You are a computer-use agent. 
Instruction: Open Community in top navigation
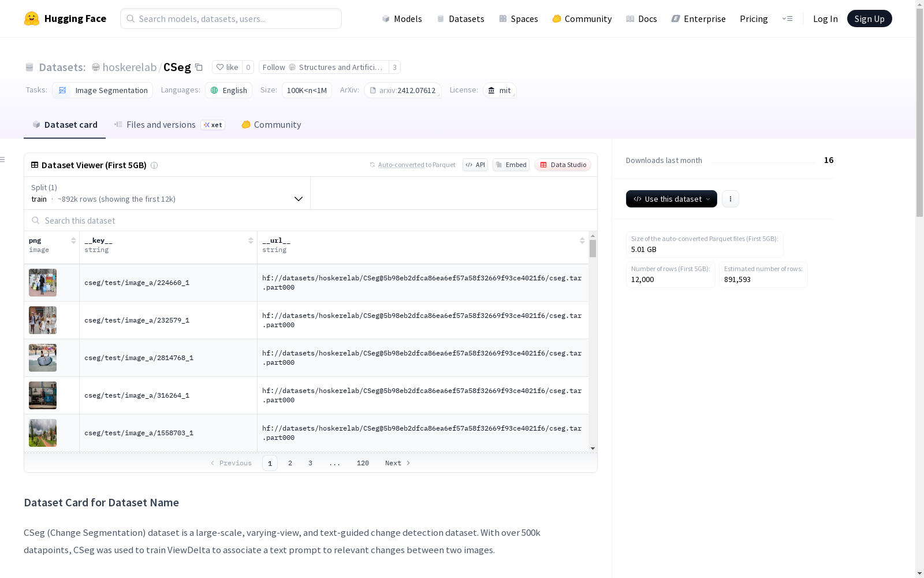(582, 18)
